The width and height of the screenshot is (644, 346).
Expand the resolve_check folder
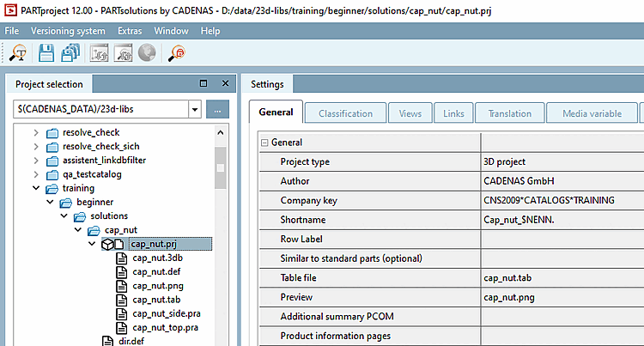pyautogui.click(x=35, y=132)
